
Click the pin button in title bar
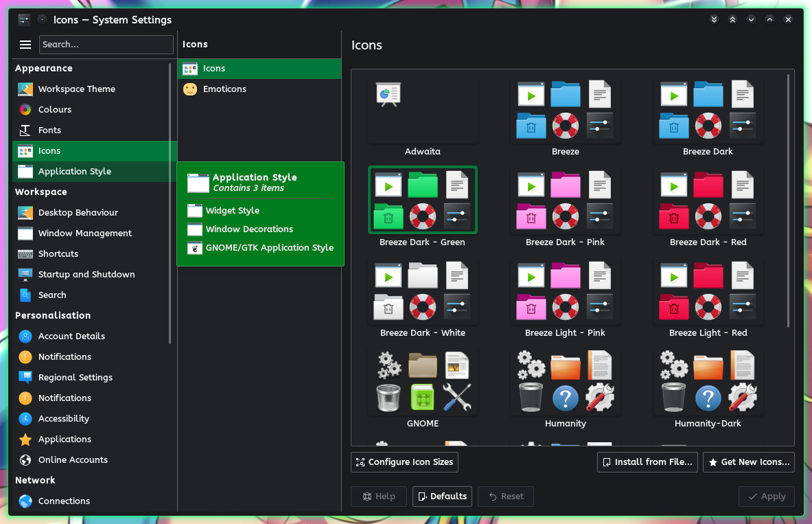pyautogui.click(x=42, y=20)
